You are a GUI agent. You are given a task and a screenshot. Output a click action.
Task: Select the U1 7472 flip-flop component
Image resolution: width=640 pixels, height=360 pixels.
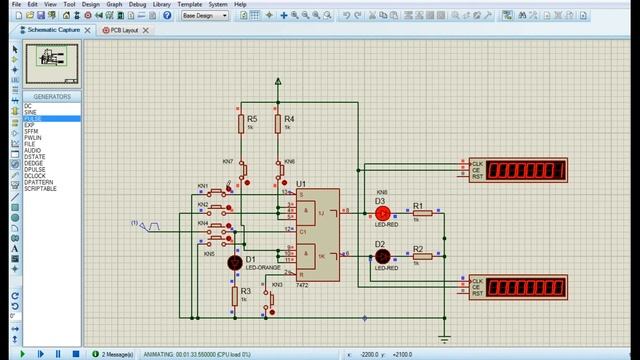[318, 235]
